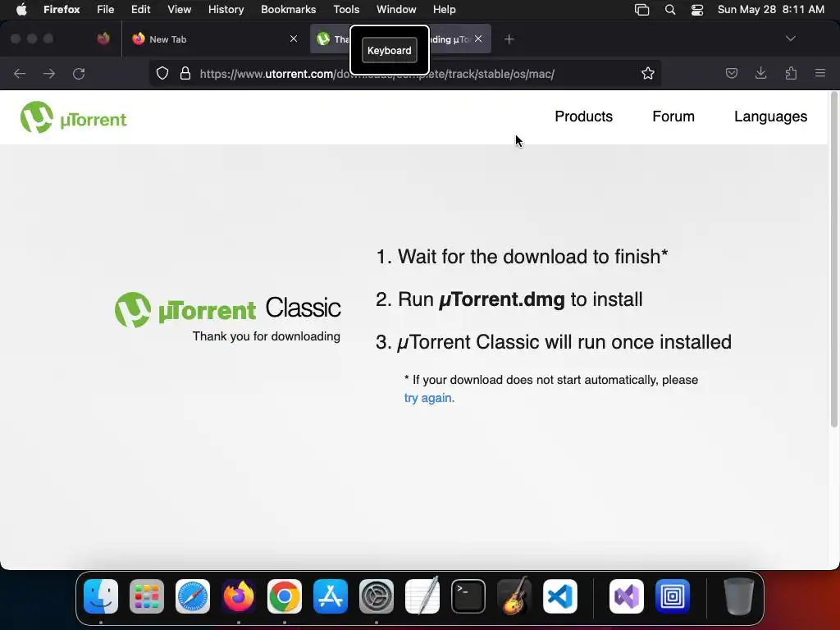The image size is (840, 630).
Task: Open Visual Studio Code from Dock
Action: (560, 596)
